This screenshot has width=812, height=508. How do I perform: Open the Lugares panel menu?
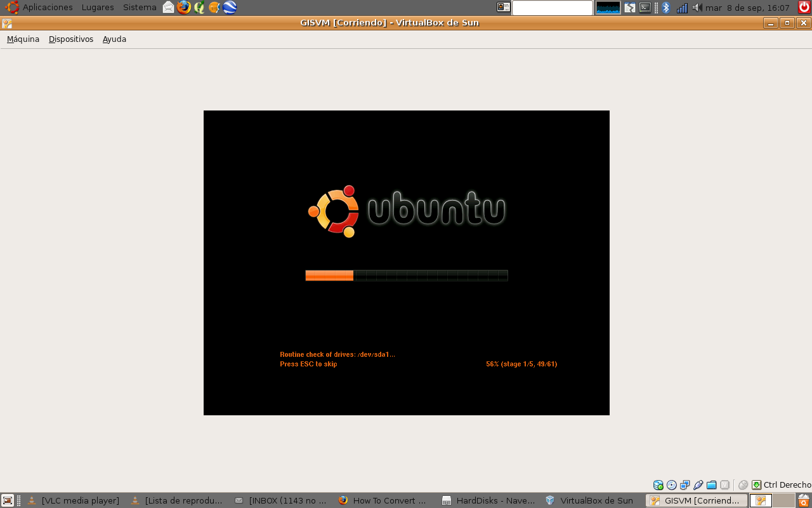[98, 8]
